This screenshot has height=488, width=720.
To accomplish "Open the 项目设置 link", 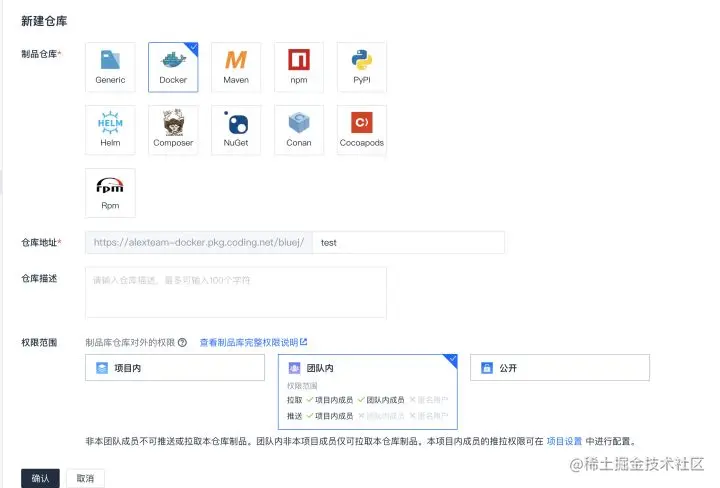I will click(x=564, y=441).
